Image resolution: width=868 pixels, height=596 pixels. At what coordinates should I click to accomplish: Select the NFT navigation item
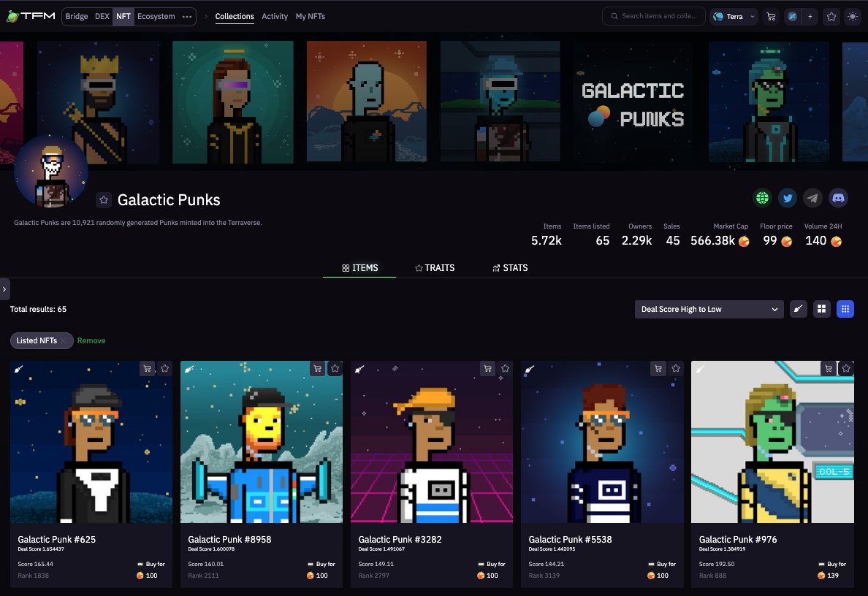(x=123, y=17)
